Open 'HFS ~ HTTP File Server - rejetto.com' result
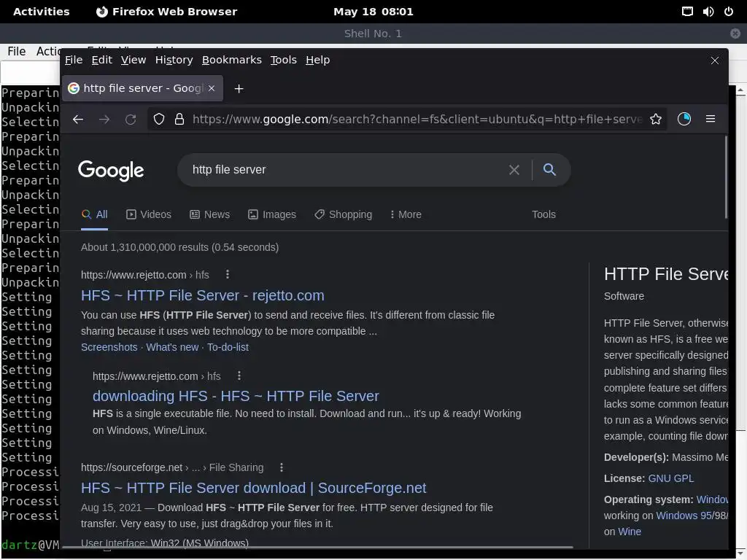The image size is (747, 560). pyautogui.click(x=203, y=295)
